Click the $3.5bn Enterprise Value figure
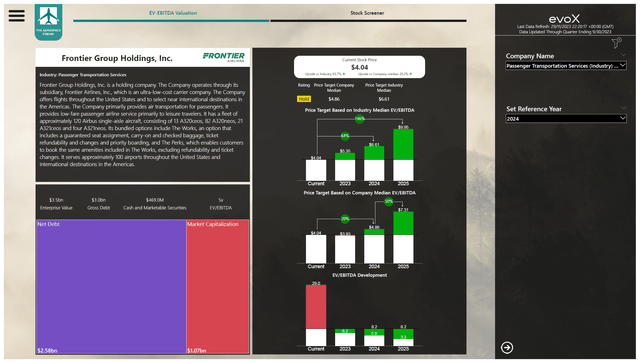The image size is (640, 363). point(56,200)
